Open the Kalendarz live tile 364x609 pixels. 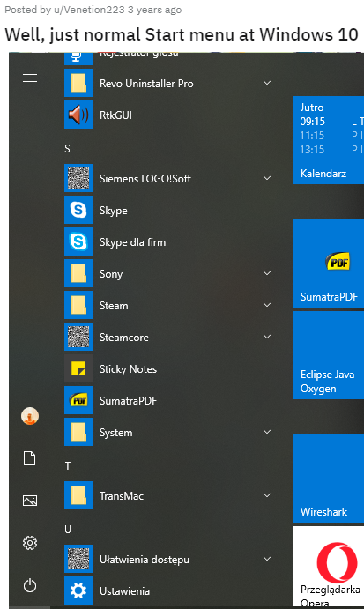(x=329, y=140)
